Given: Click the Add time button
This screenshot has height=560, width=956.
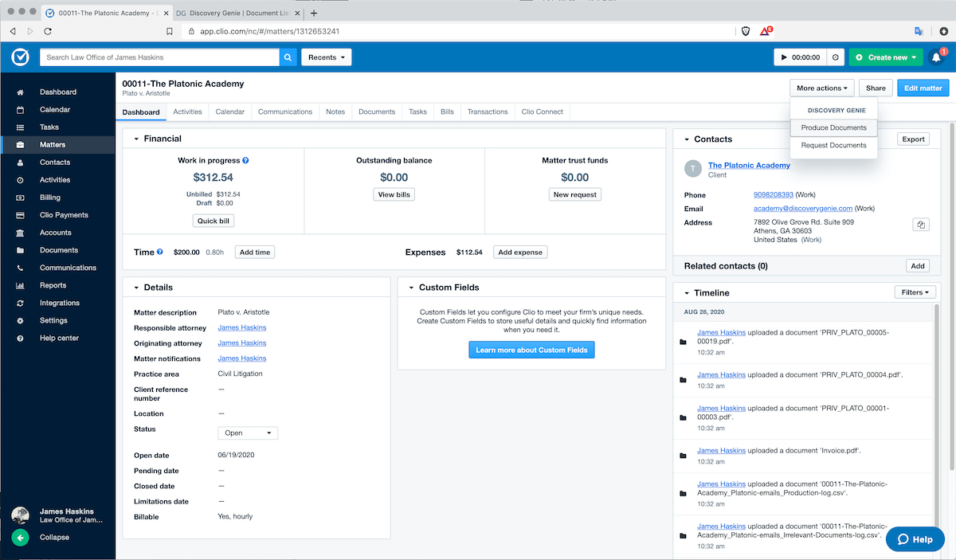Looking at the screenshot, I should tap(255, 252).
